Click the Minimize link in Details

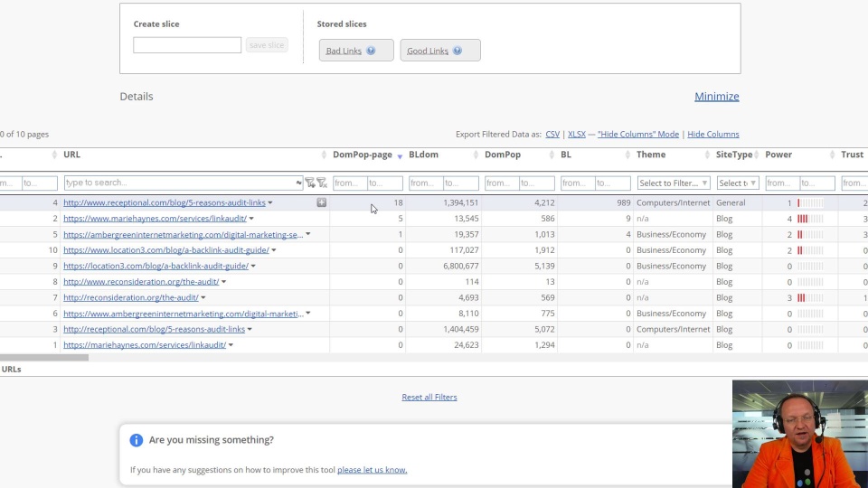pos(716,97)
